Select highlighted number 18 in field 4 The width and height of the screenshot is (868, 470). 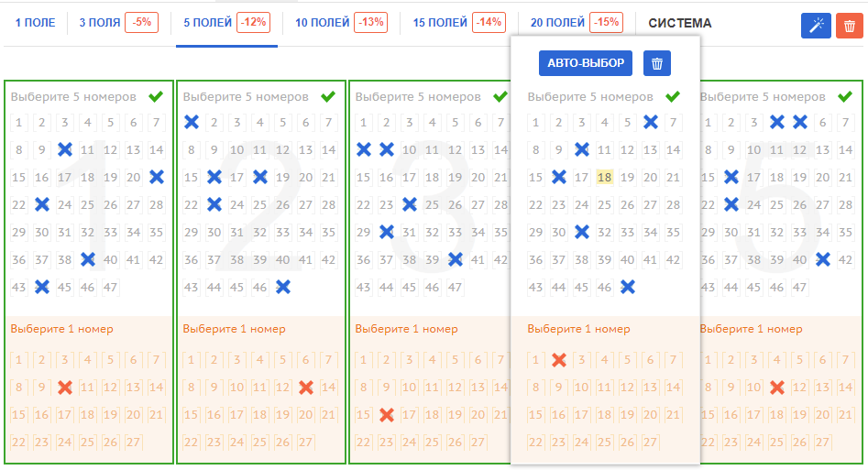[x=605, y=177]
